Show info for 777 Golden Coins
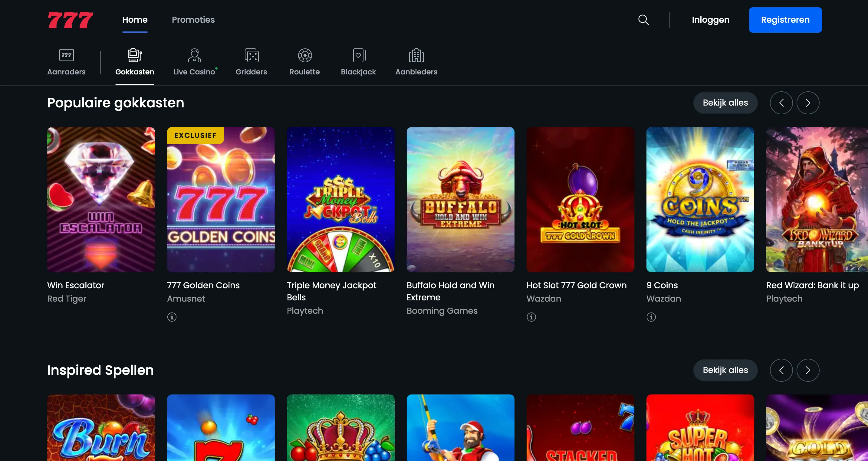The height and width of the screenshot is (461, 868). [172, 317]
